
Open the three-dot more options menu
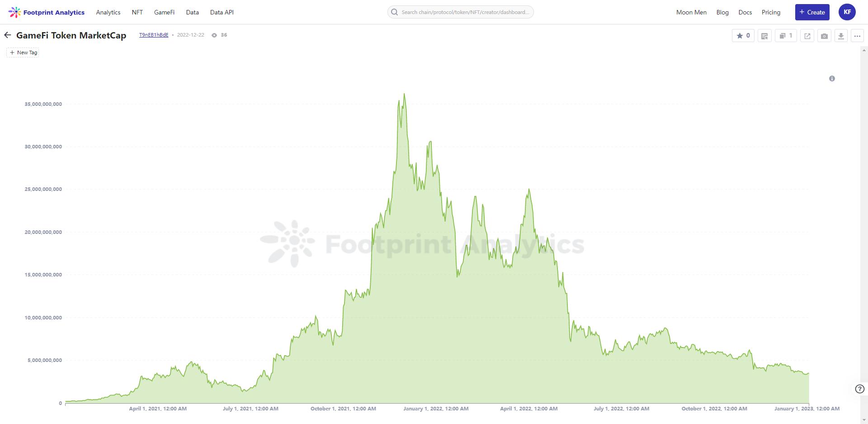coord(857,36)
